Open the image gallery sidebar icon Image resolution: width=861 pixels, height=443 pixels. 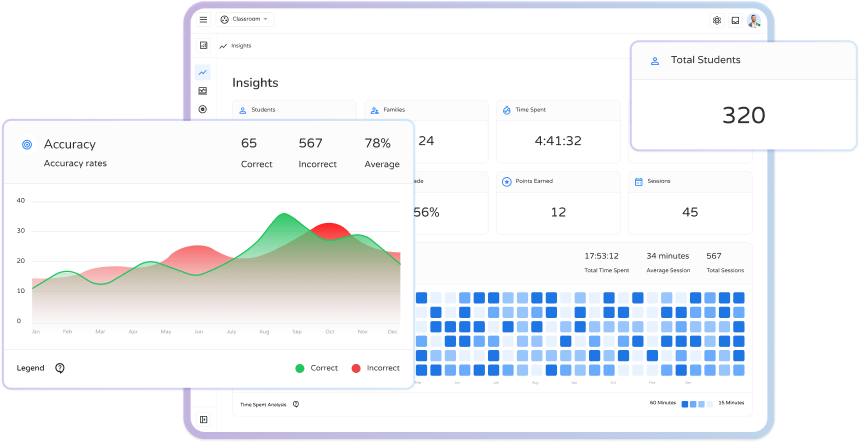(203, 91)
